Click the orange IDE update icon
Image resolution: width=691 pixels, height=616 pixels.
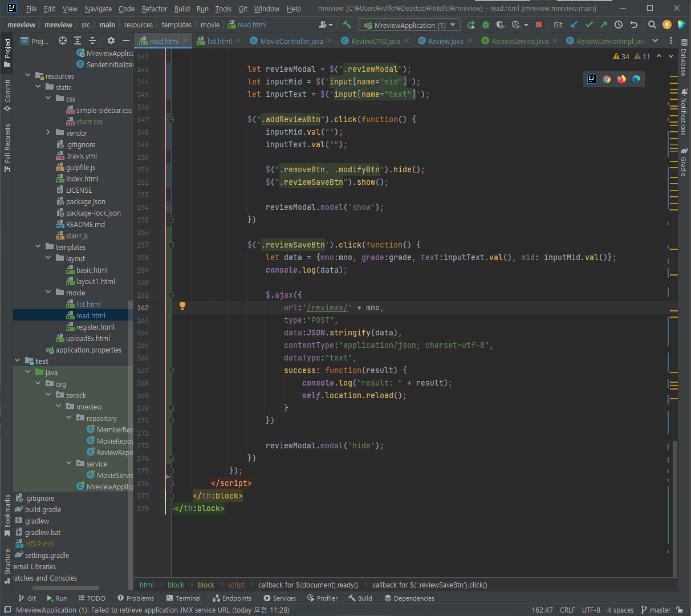(667, 25)
